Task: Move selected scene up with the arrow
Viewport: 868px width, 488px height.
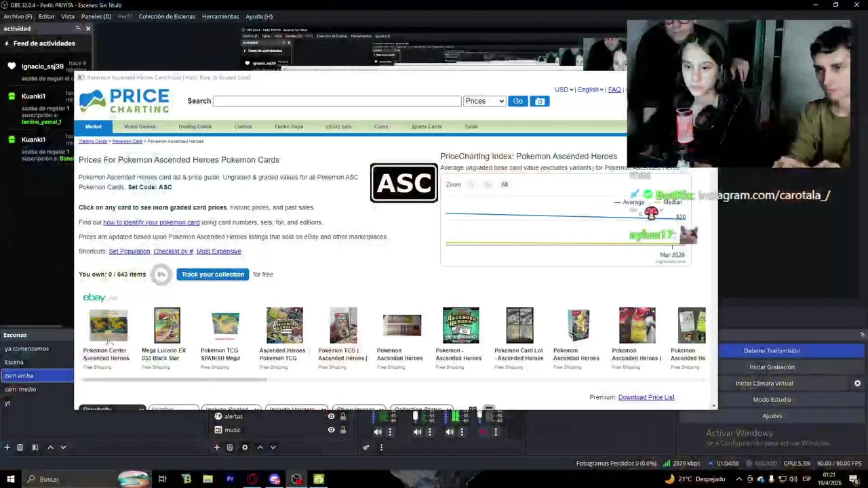Action: click(50, 447)
